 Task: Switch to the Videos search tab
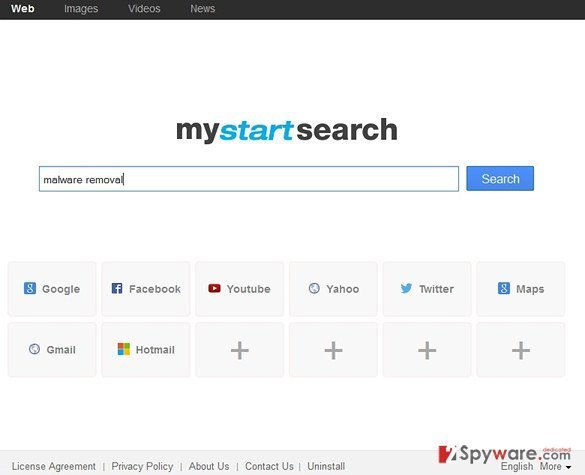[144, 9]
